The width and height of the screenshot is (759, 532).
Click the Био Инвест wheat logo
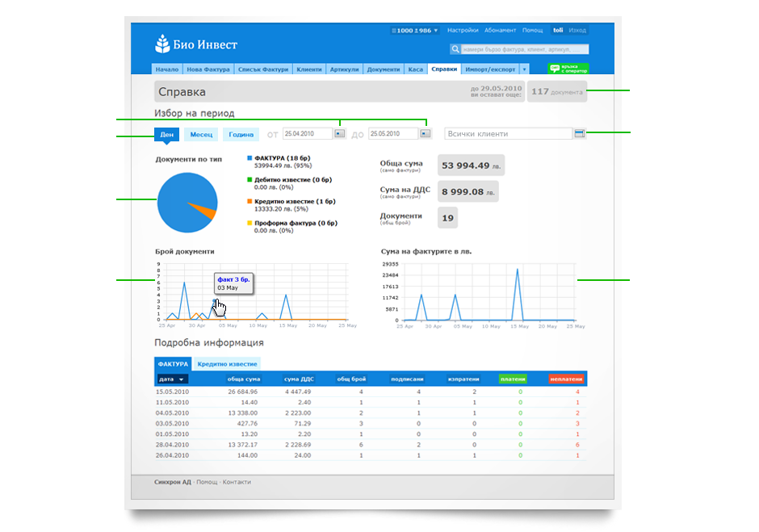coord(162,44)
